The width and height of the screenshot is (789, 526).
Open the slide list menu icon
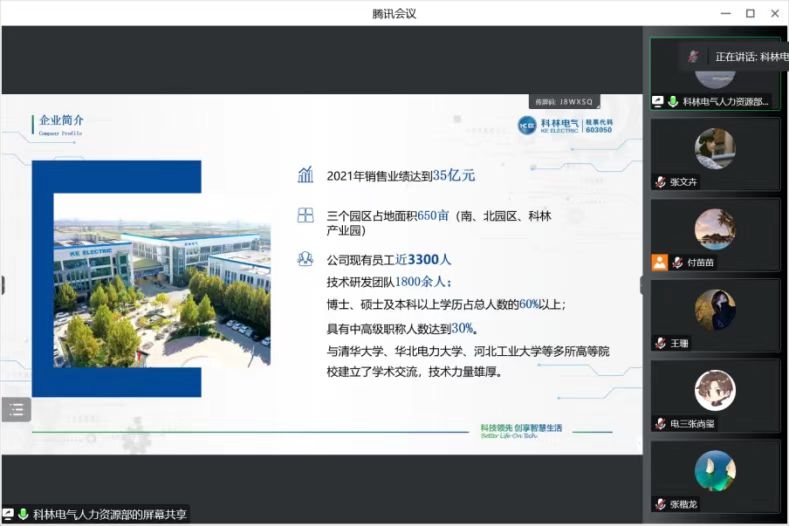16,409
